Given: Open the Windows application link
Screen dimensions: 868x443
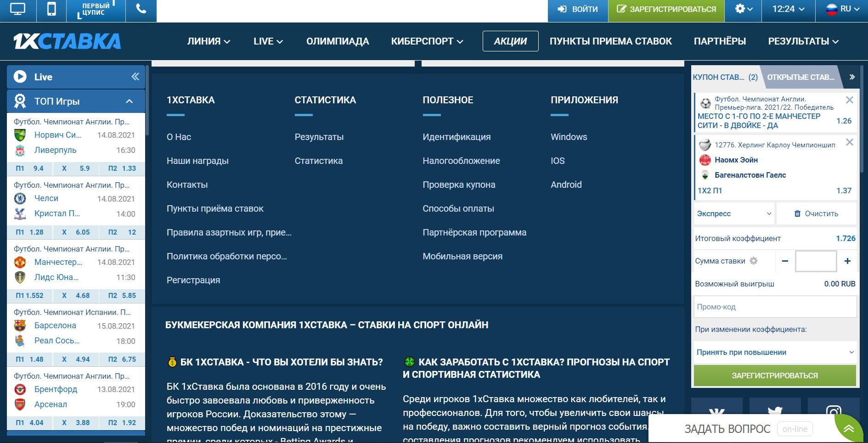Looking at the screenshot, I should tap(569, 137).
